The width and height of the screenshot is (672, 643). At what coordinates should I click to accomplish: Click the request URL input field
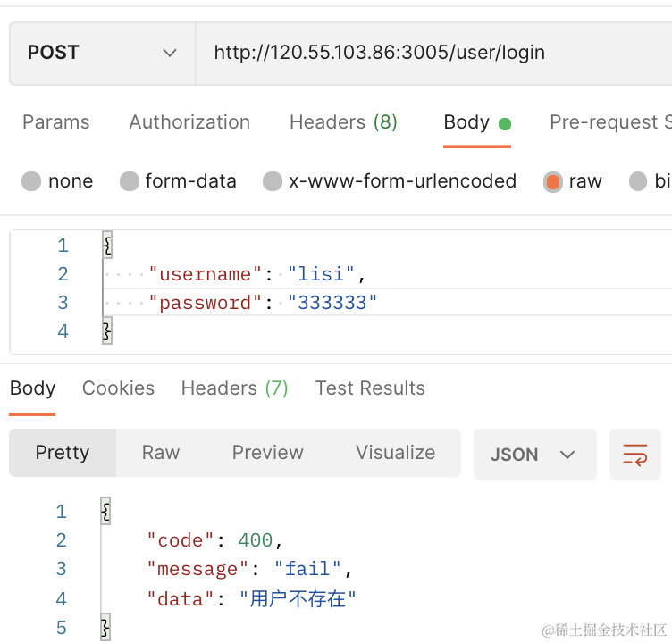click(429, 53)
